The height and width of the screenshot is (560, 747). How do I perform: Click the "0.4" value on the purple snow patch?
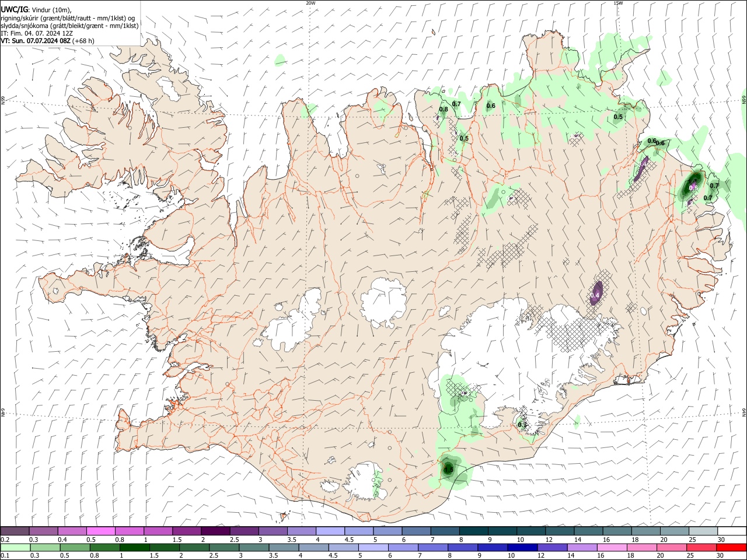point(595,296)
